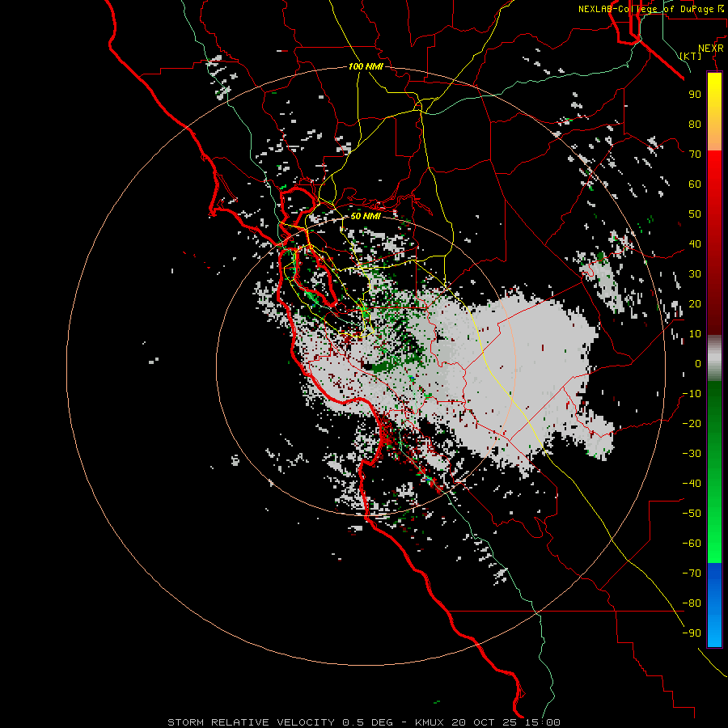
Task: Click the -80 value on the velocity scale
Action: tap(692, 603)
